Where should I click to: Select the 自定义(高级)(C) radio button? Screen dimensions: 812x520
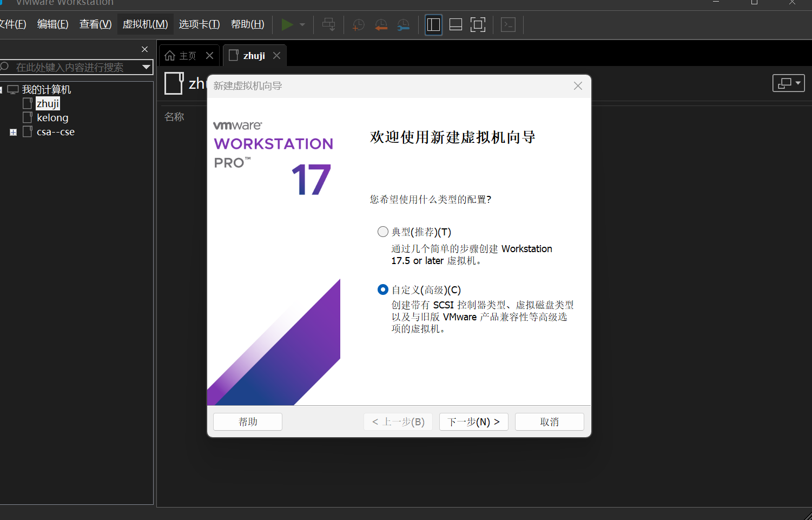click(383, 289)
